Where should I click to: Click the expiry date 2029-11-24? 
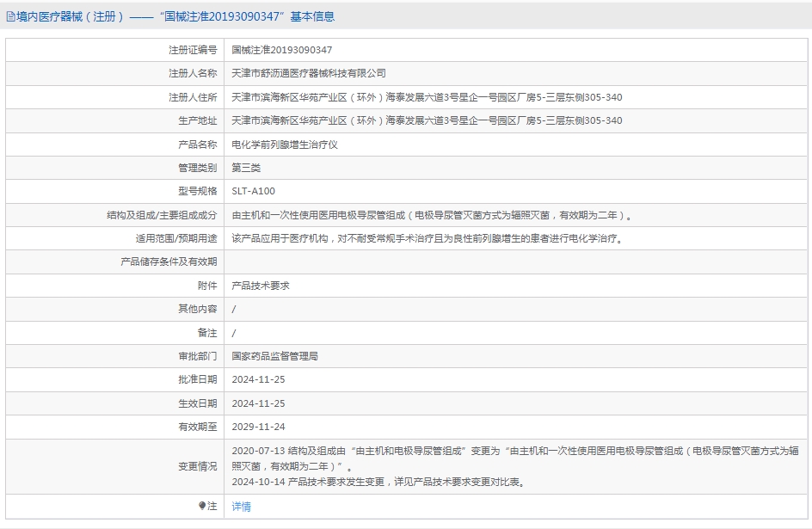258,427
